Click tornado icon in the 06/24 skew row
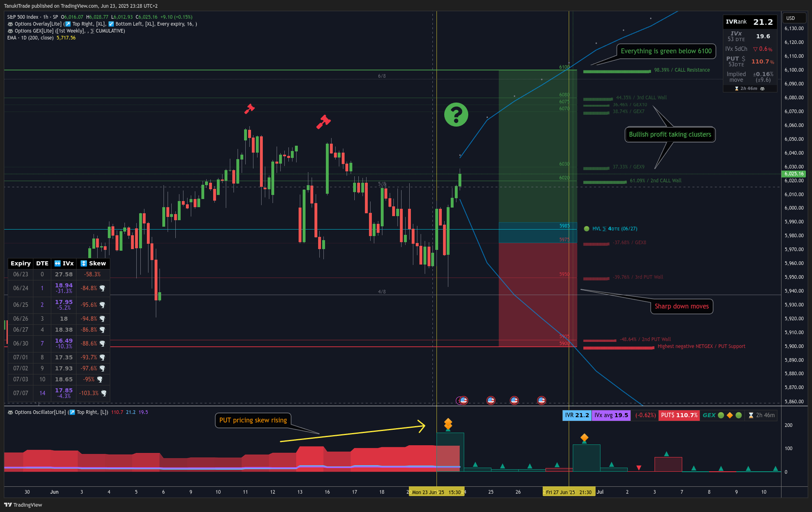This screenshot has width=812, height=512. [x=103, y=288]
